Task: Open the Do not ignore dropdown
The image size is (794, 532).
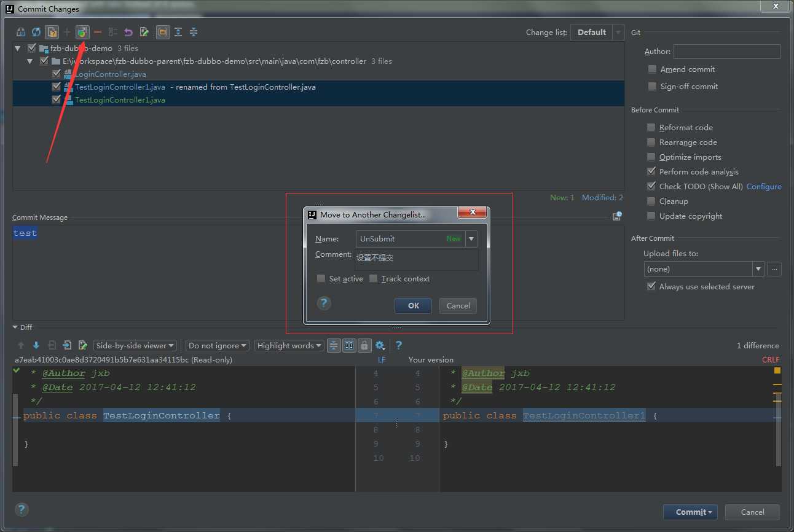Action: (218, 345)
